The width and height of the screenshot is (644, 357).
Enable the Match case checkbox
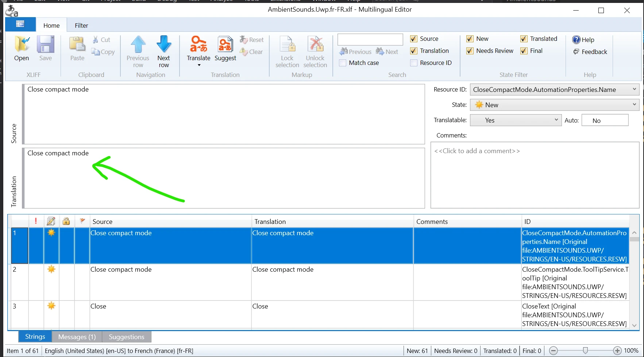[x=343, y=63]
